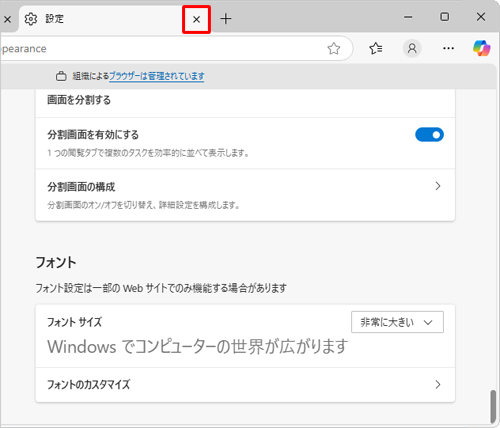Expand 分割画面の構成 chevron
The height and width of the screenshot is (428, 500).
click(x=438, y=186)
